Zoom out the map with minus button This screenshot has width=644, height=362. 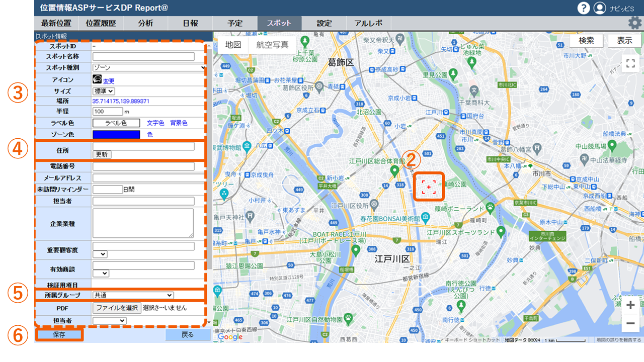tap(630, 323)
